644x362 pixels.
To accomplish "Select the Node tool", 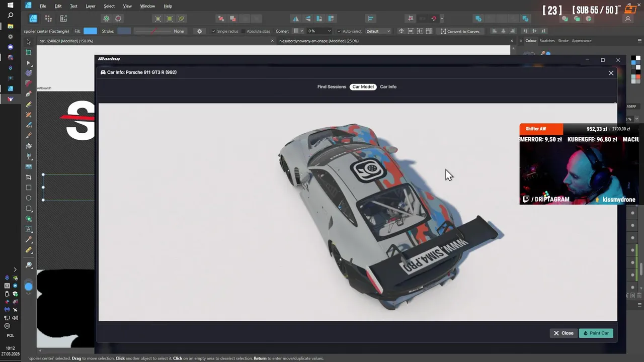I will (x=29, y=63).
